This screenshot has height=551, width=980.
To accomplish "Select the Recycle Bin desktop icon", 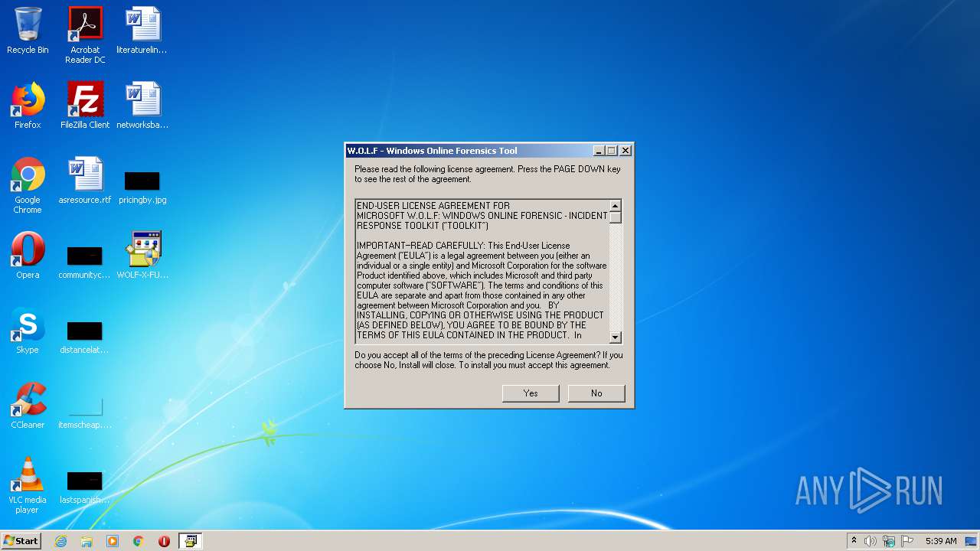I will 28,31.
